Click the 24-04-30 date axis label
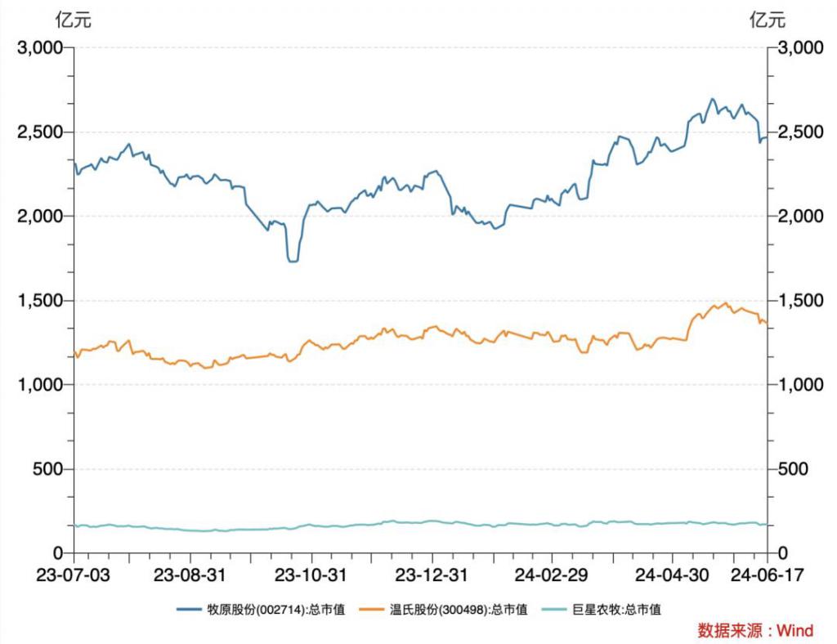837x644 pixels. click(672, 575)
